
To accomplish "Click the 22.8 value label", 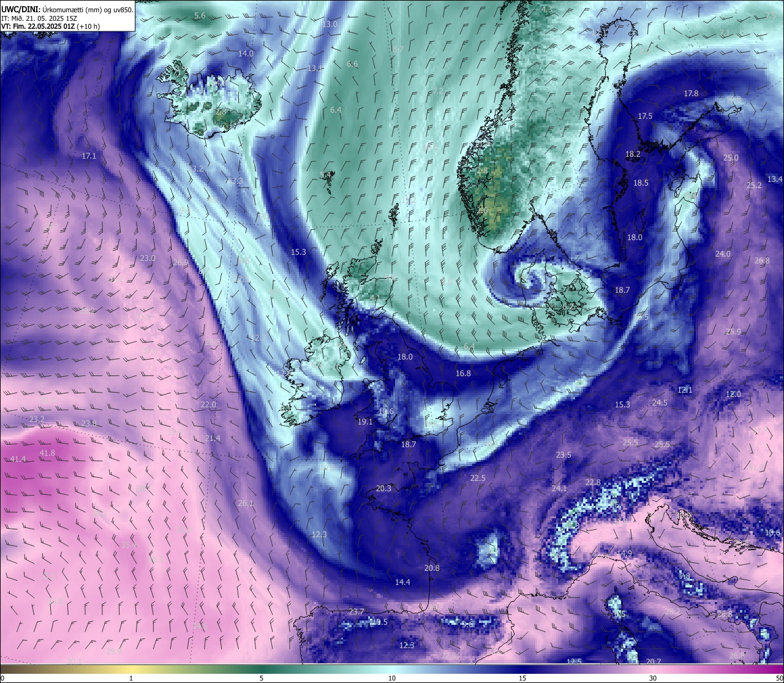I will [593, 483].
